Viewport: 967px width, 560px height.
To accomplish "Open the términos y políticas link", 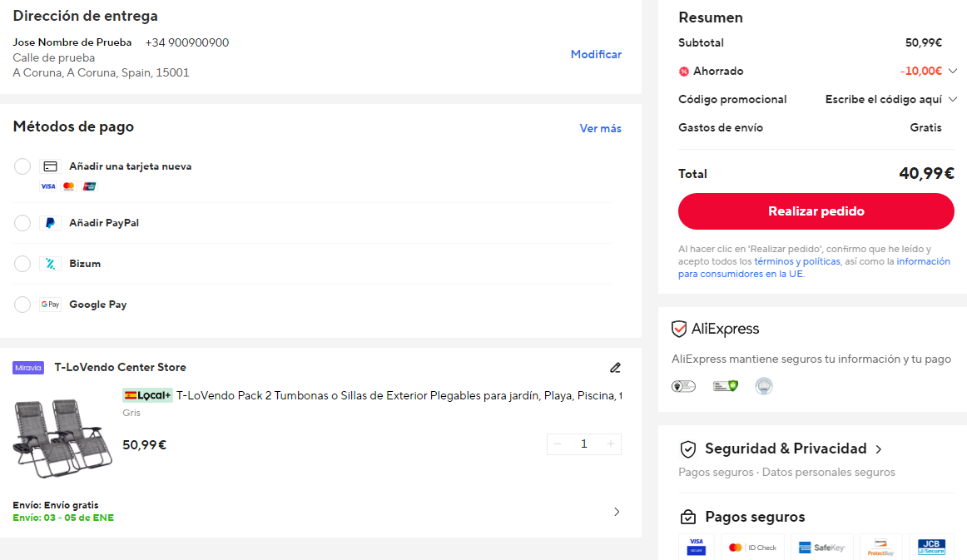I will coord(796,261).
